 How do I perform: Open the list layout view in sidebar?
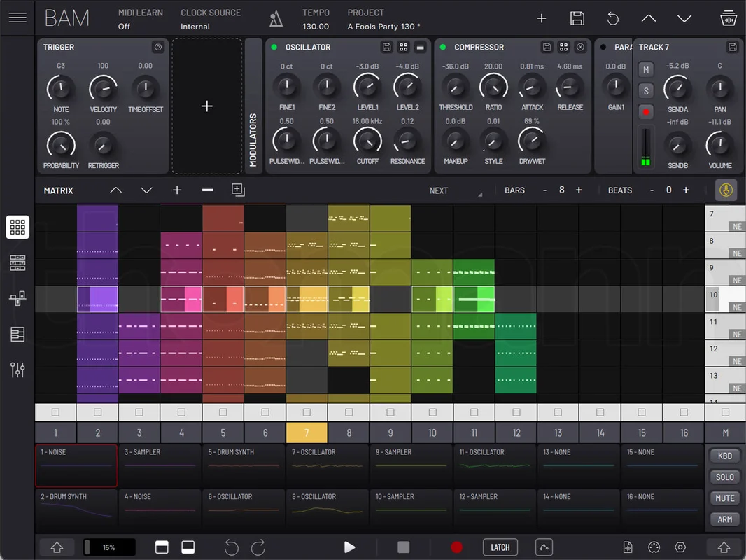17,334
